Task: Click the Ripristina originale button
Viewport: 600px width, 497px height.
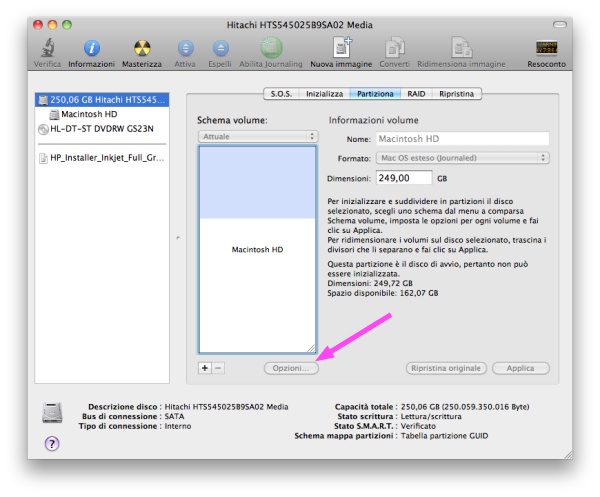Action: [x=446, y=368]
